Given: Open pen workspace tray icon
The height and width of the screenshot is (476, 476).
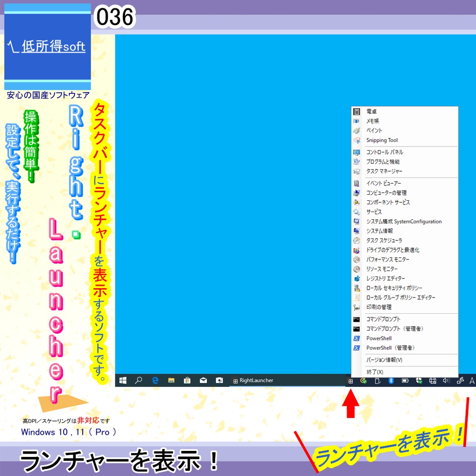Looking at the screenshot, I should pos(460,381).
